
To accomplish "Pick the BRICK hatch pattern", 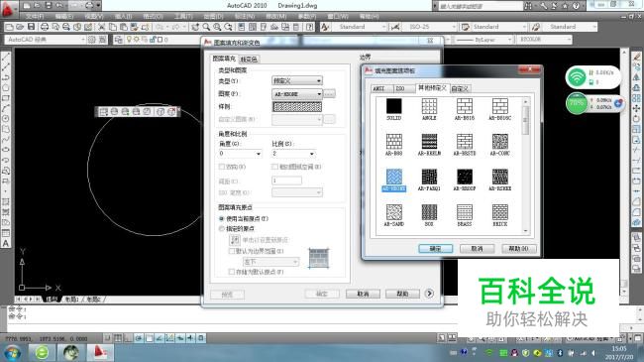I will pyautogui.click(x=499, y=212).
